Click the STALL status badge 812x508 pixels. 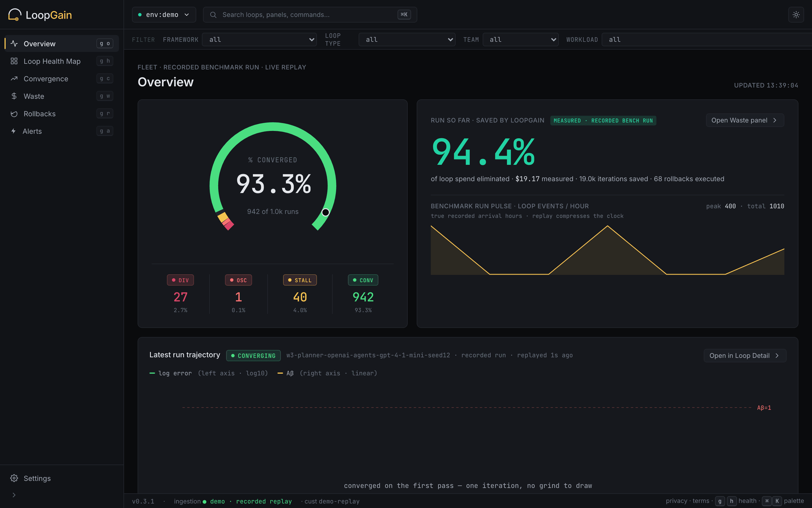(x=300, y=280)
